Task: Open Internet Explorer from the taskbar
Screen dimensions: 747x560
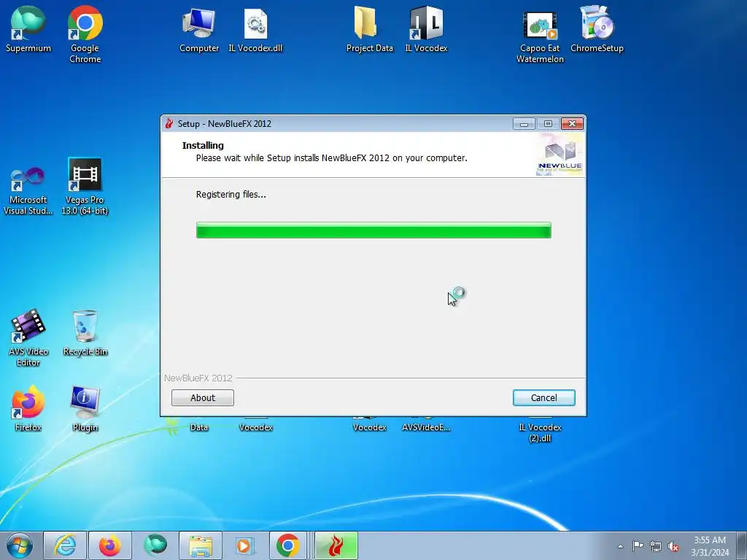Action: pyautogui.click(x=65, y=545)
